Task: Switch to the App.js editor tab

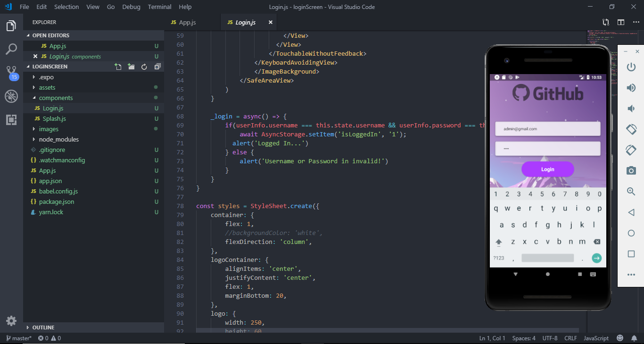Action: point(192,22)
